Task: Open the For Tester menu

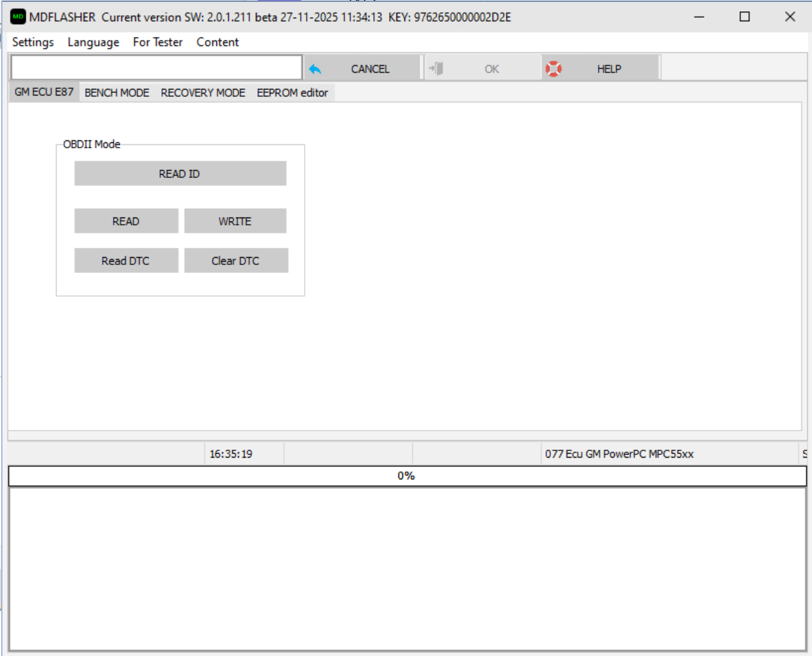Action: 158,42
